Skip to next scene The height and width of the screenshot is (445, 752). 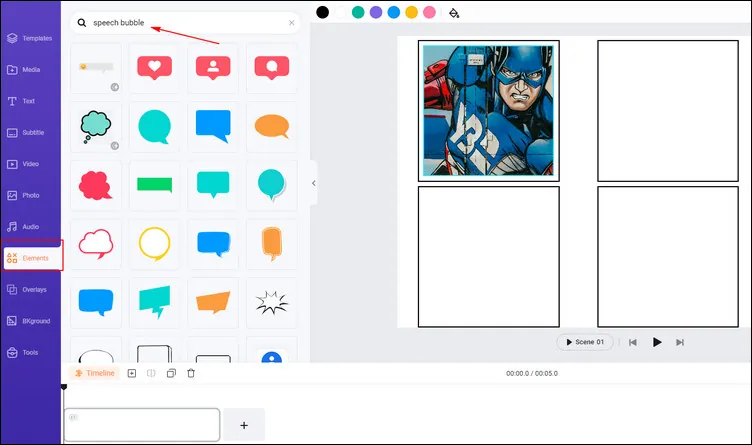pyautogui.click(x=680, y=342)
